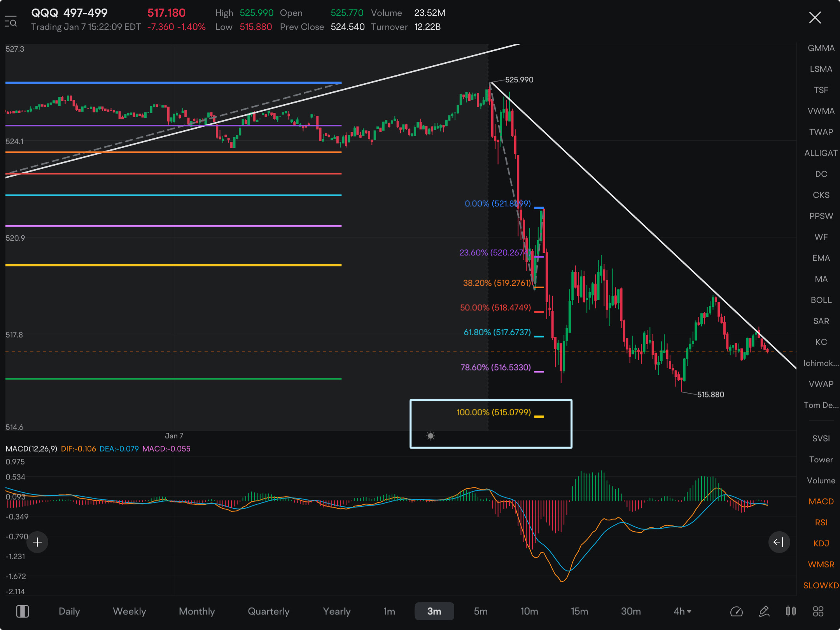
Task: Select the 61.80% (517.6737) Fibonacci level
Action: click(x=497, y=332)
